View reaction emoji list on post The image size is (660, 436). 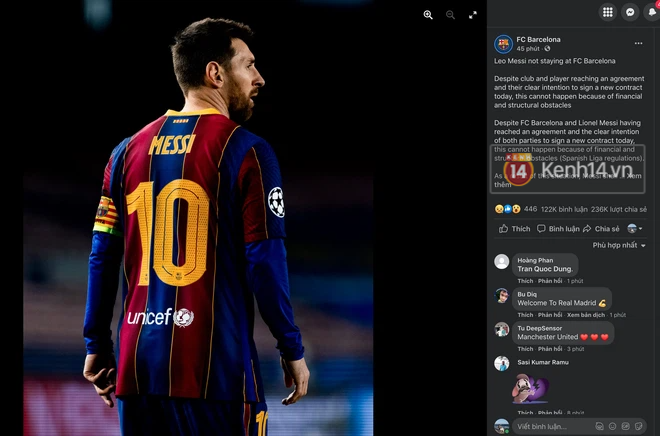(508, 209)
